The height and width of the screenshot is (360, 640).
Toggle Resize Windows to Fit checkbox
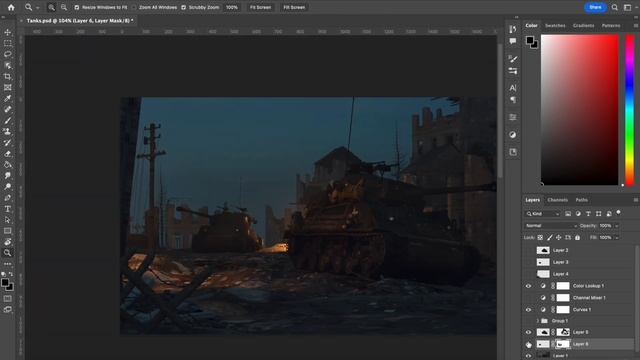pos(77,7)
